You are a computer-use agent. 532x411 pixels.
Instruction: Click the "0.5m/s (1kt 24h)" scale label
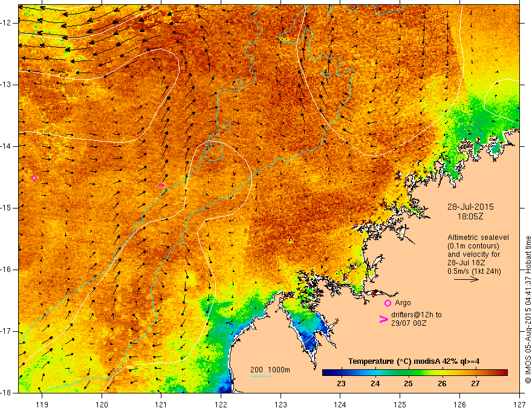pos(474,271)
